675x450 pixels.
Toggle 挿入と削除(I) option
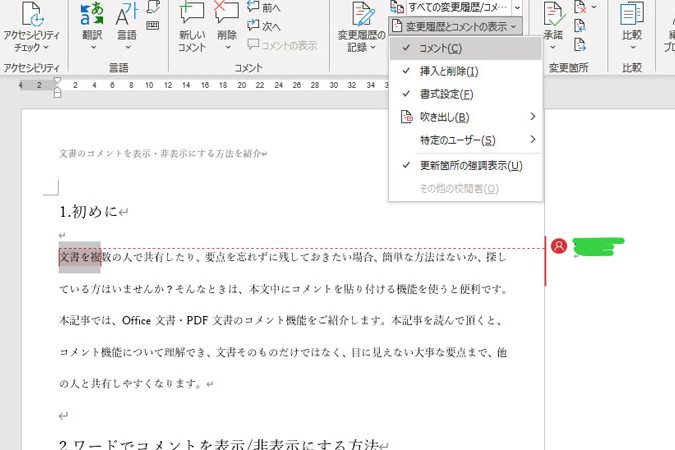click(465, 71)
